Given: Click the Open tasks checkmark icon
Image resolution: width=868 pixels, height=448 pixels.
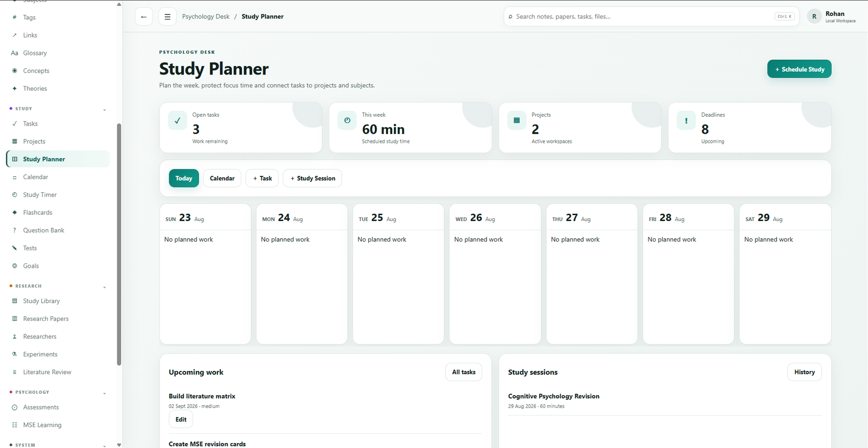Looking at the screenshot, I should point(177,121).
